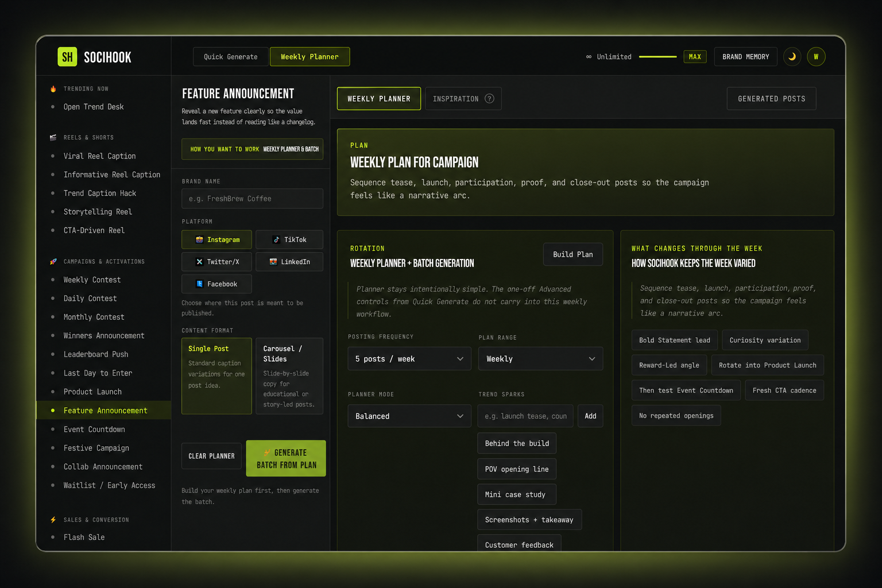Click the Reels & Shorts clapper icon
This screenshot has height=588, width=882.
(53, 138)
